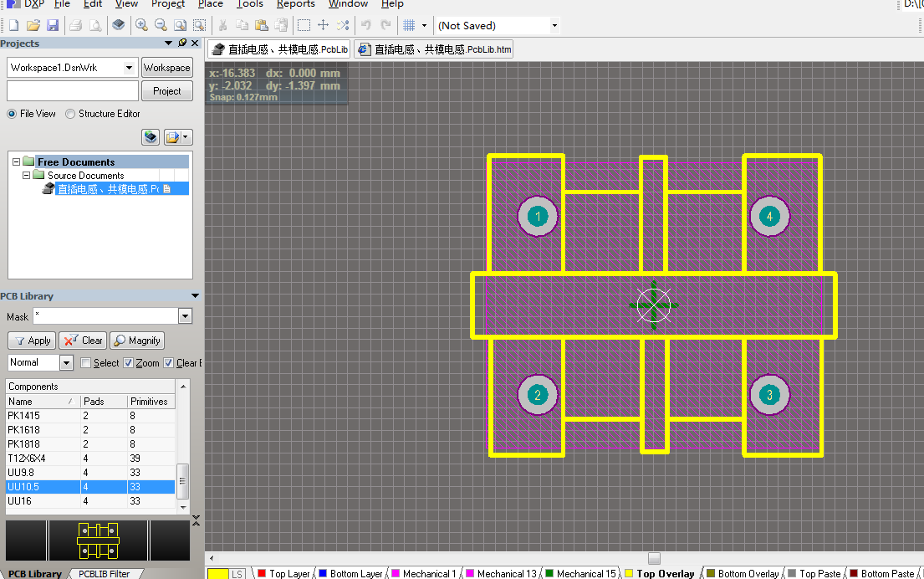
Task: Close the Projects panel
Action: 195,43
